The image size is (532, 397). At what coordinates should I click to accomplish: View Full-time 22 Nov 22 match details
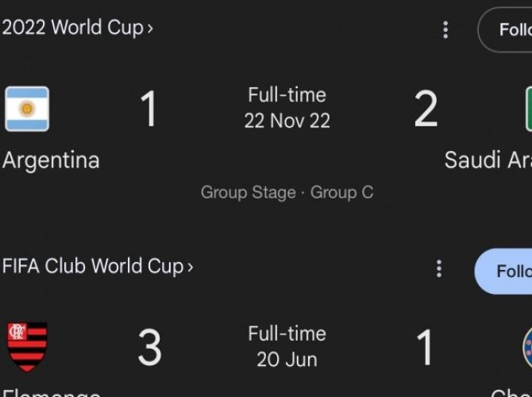point(287,108)
